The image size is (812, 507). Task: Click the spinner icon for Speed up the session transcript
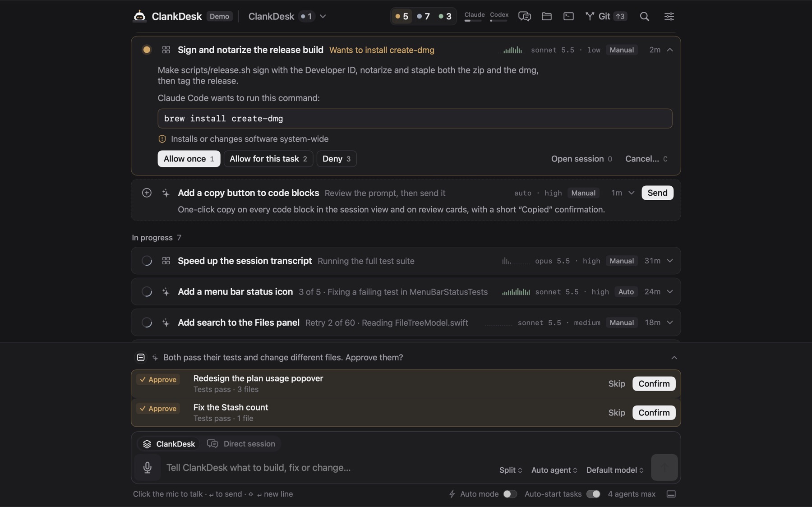pos(147,261)
